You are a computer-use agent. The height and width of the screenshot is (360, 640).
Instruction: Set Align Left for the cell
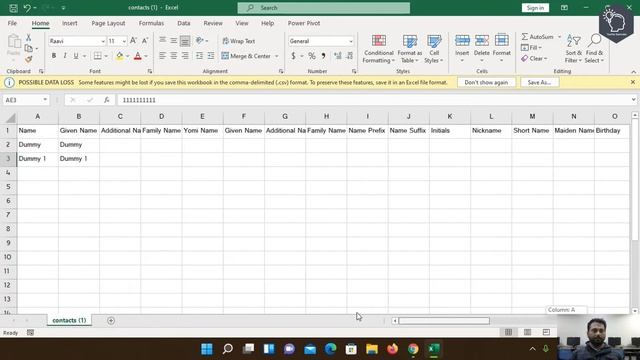coord(162,56)
